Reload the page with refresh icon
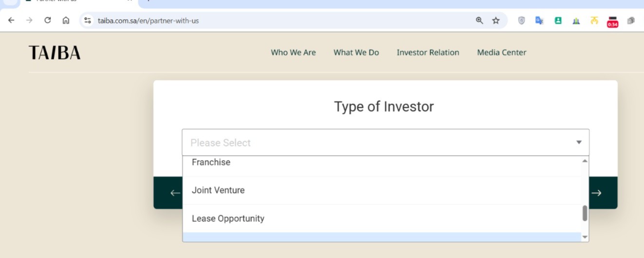This screenshot has height=258, width=644. [x=48, y=20]
